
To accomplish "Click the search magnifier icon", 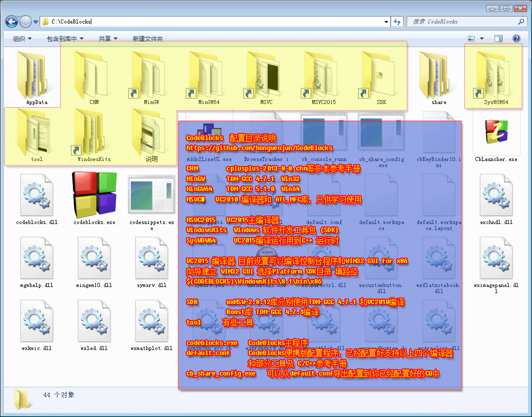I will [x=521, y=21].
